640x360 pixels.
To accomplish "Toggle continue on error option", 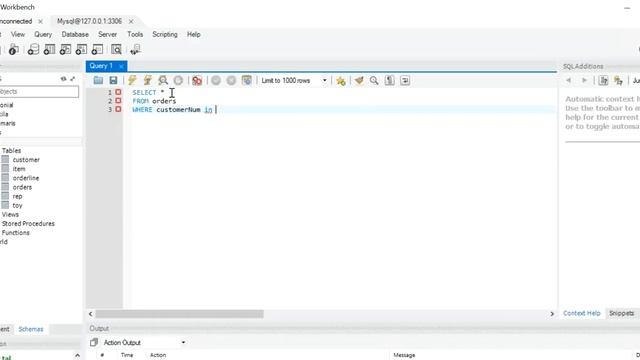I will [x=197, y=80].
